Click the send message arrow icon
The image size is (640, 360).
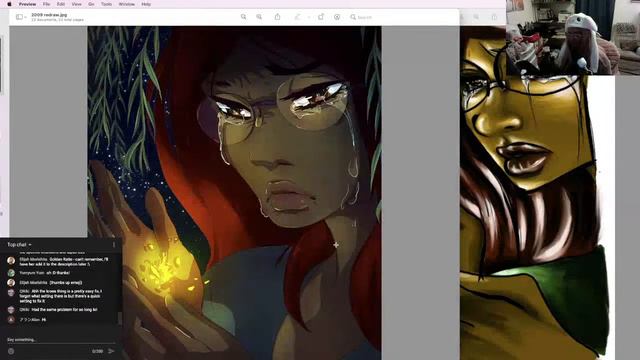click(x=111, y=351)
